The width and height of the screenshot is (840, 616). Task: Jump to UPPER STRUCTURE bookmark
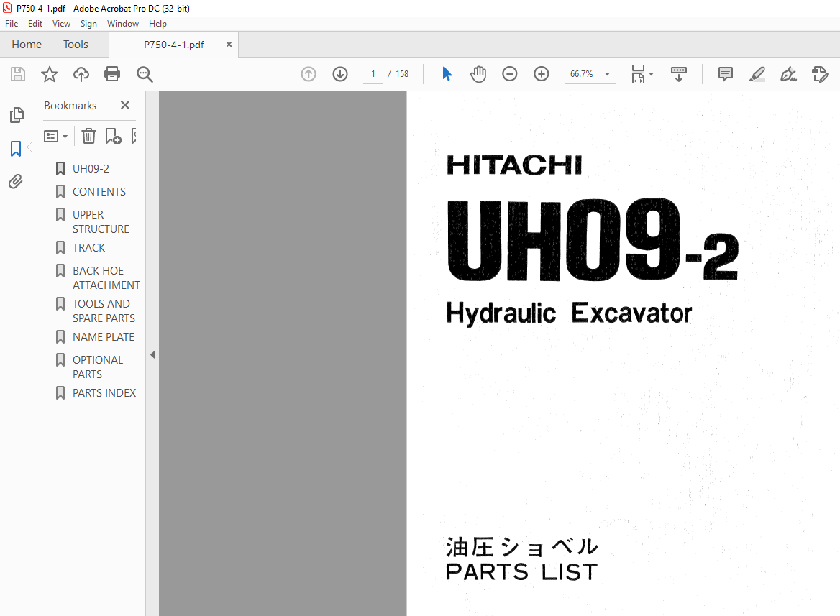[101, 222]
